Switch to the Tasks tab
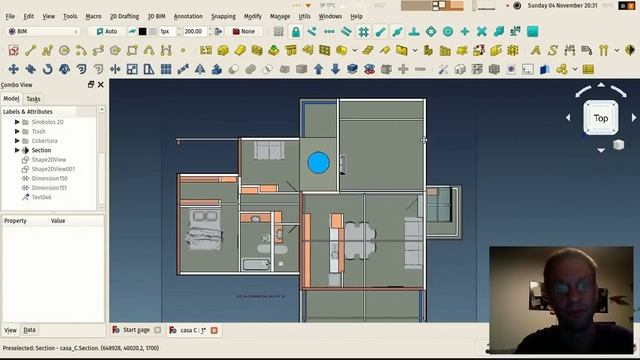Viewport: 640px width, 360px height. [33, 99]
